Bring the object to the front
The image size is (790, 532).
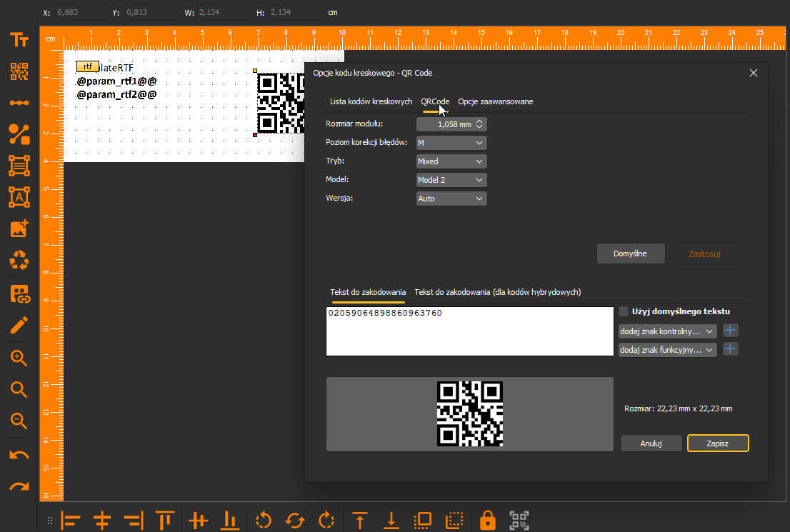pos(360,521)
